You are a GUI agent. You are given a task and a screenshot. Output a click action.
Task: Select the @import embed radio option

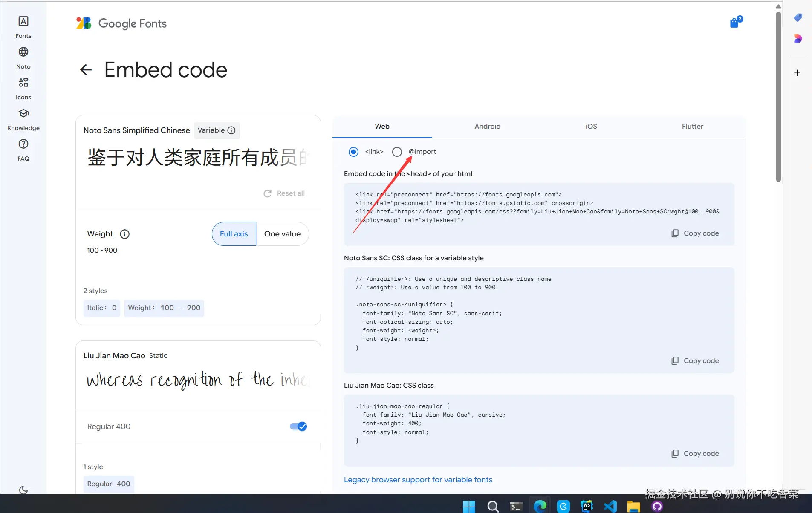click(397, 152)
